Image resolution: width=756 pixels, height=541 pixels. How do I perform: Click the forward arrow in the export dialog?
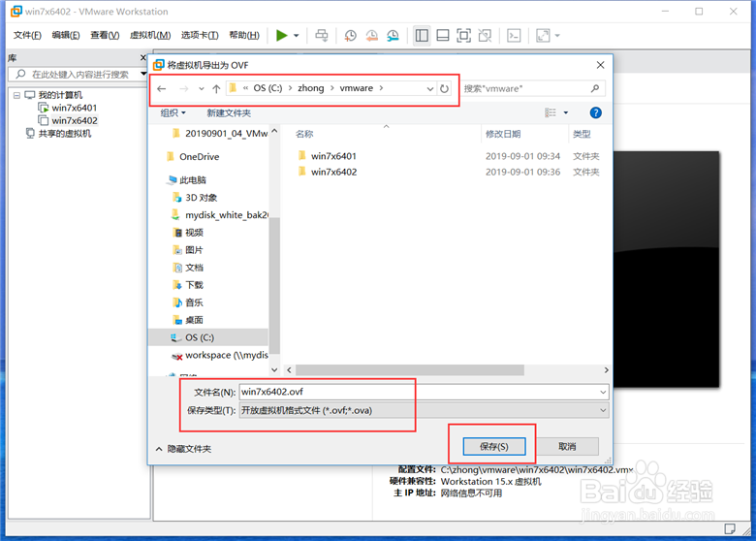[x=184, y=89]
